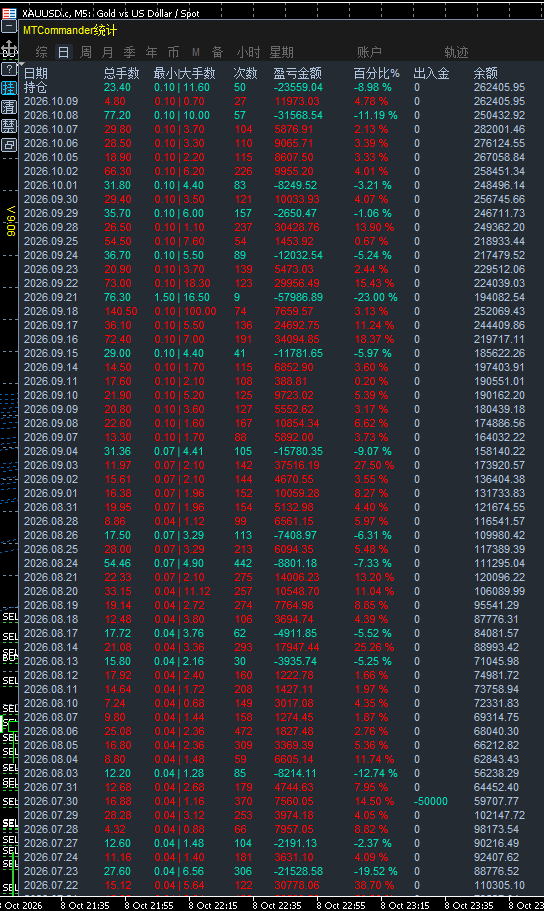Click the MTCommander统计 panel title
Image resolution: width=544 pixels, height=911 pixels.
(x=70, y=31)
